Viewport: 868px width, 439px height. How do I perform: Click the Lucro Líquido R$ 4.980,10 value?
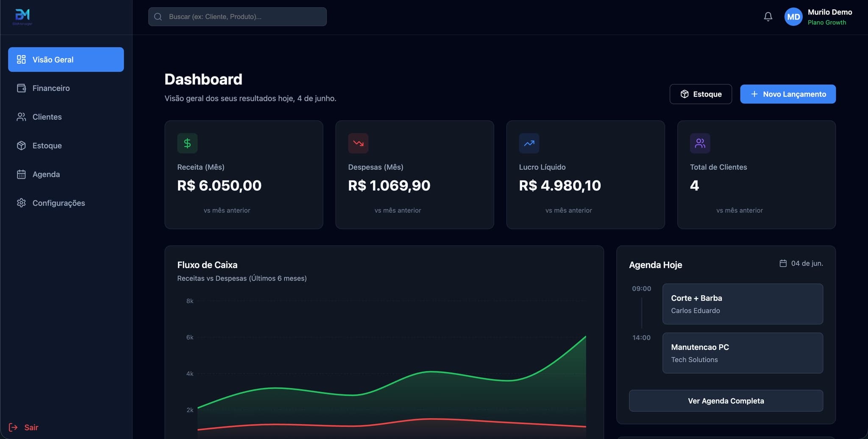click(x=560, y=185)
